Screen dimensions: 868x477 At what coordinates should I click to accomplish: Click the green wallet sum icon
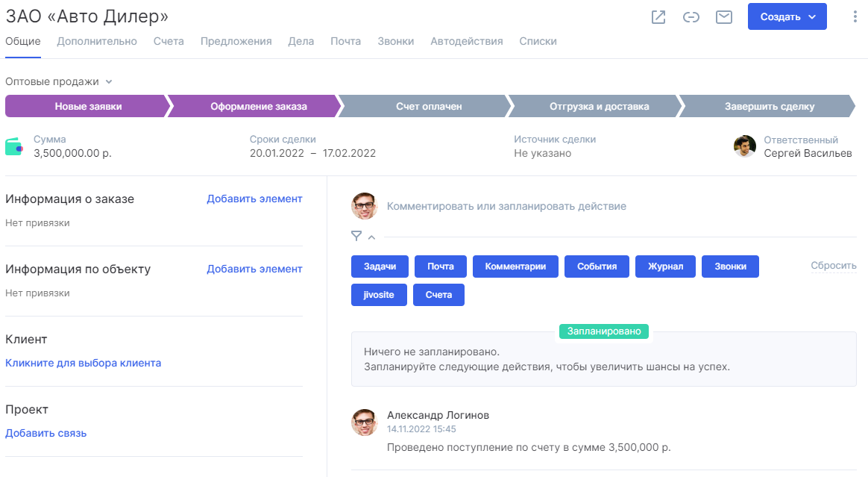coord(14,146)
